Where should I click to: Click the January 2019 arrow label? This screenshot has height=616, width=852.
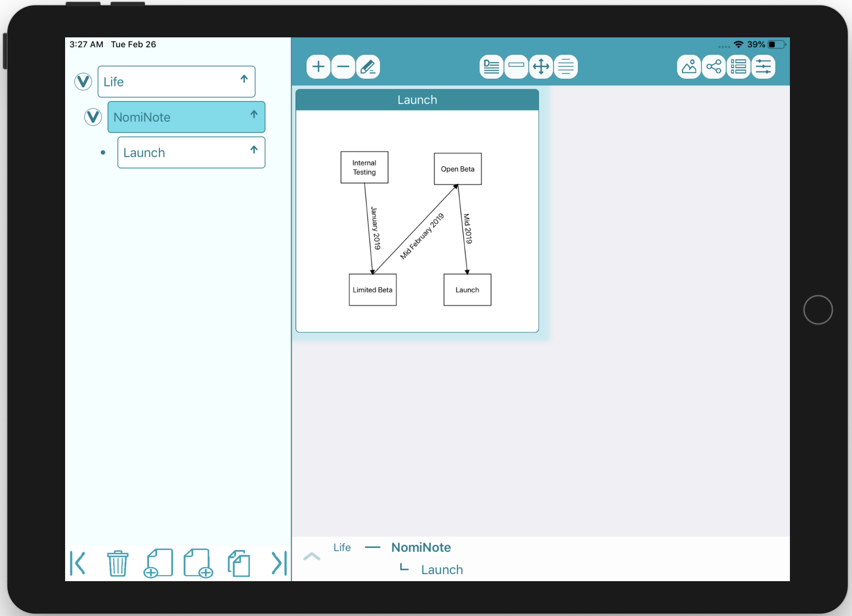376,228
